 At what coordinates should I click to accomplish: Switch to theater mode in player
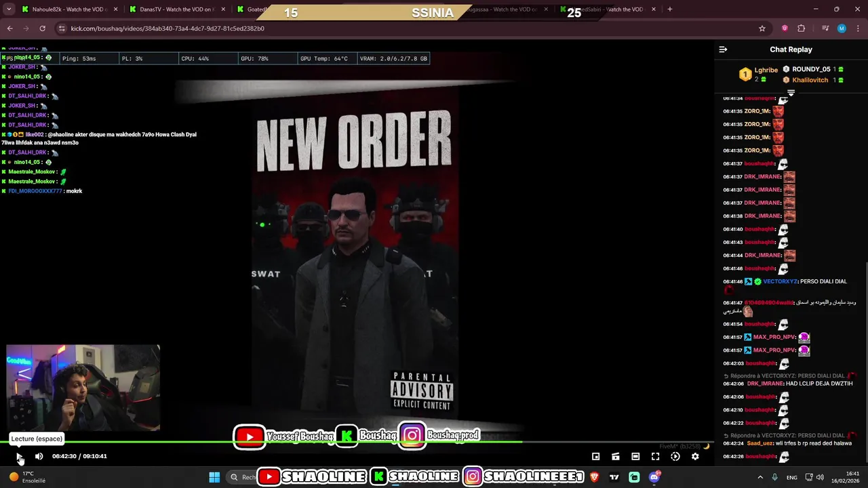point(635,456)
